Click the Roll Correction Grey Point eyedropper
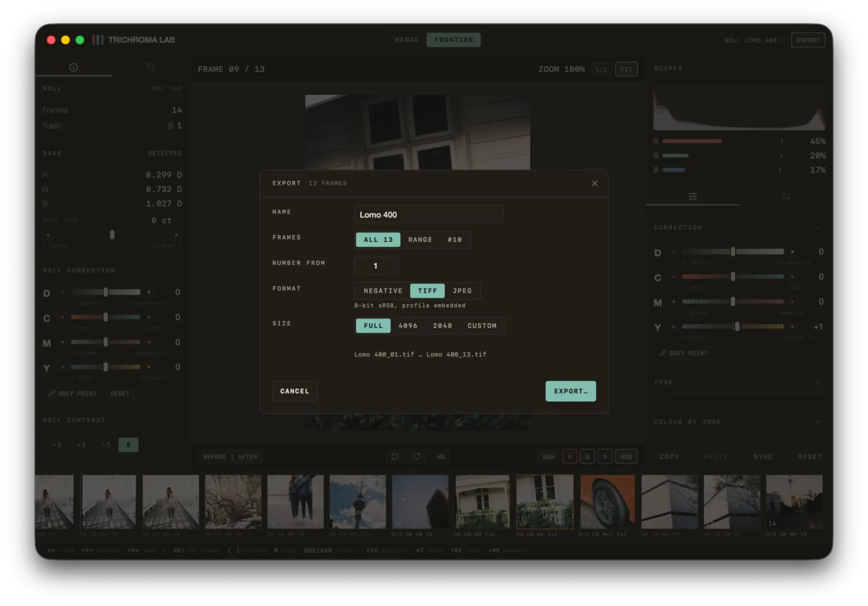Viewport: 868px width, 606px height. point(72,394)
